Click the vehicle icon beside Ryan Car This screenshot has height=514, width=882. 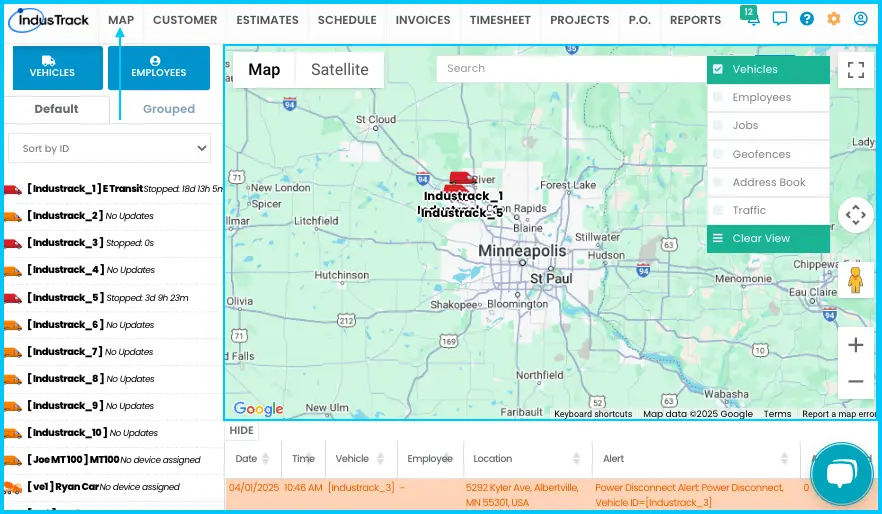click(x=13, y=488)
